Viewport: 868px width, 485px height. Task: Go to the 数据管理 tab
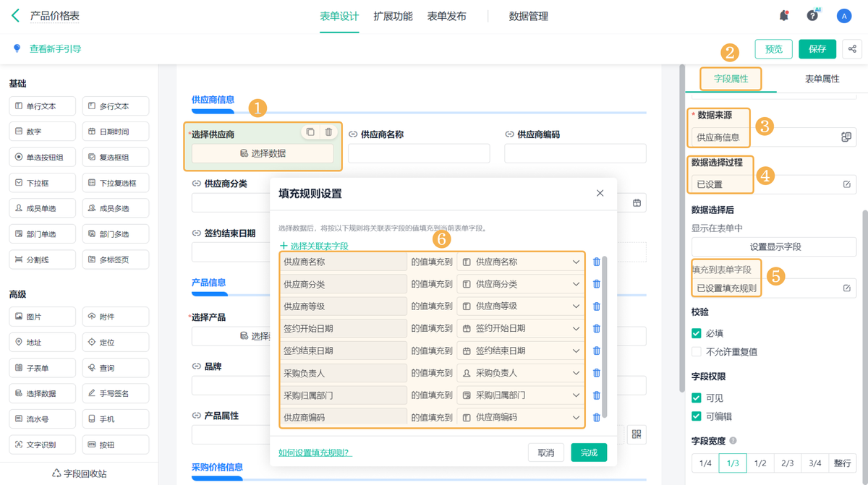click(x=528, y=16)
